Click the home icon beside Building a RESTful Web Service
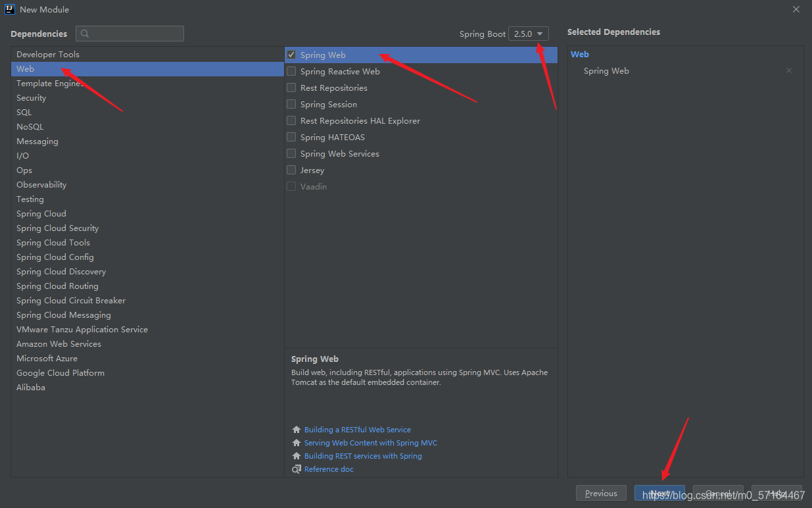 (x=297, y=430)
